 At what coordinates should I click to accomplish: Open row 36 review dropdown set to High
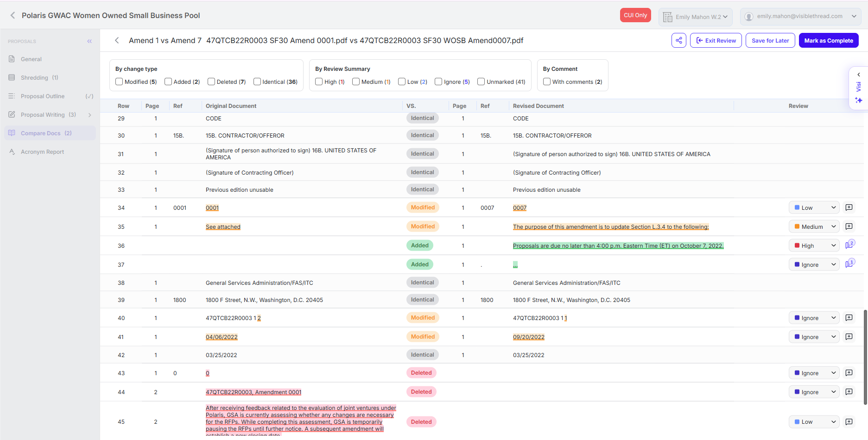pyautogui.click(x=814, y=245)
